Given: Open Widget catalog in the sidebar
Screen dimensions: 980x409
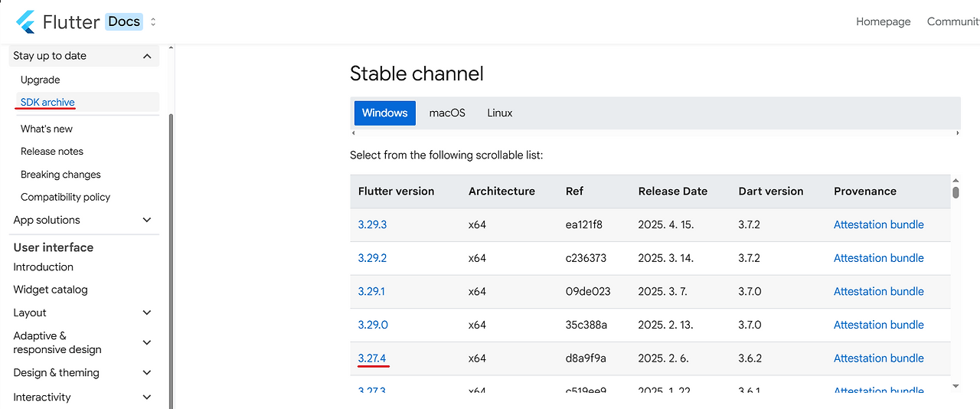Looking at the screenshot, I should tap(51, 290).
